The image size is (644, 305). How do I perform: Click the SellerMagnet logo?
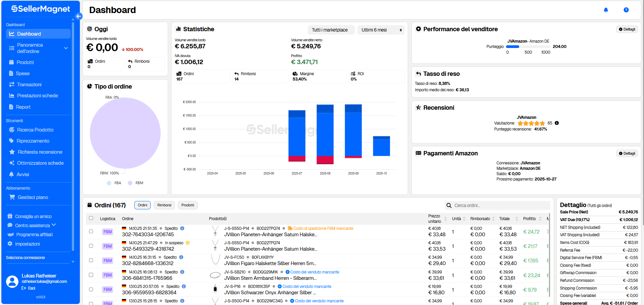(41, 9)
